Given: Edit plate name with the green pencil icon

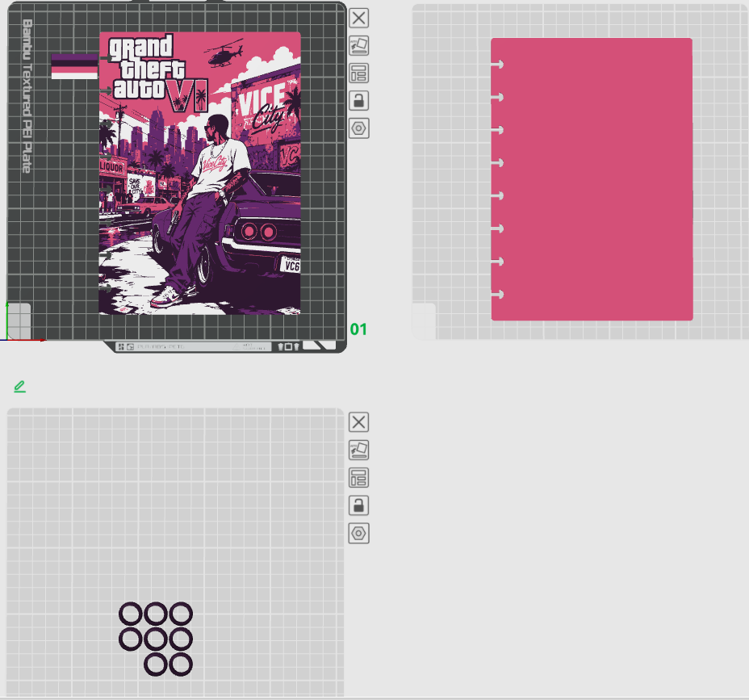Looking at the screenshot, I should click(19, 386).
